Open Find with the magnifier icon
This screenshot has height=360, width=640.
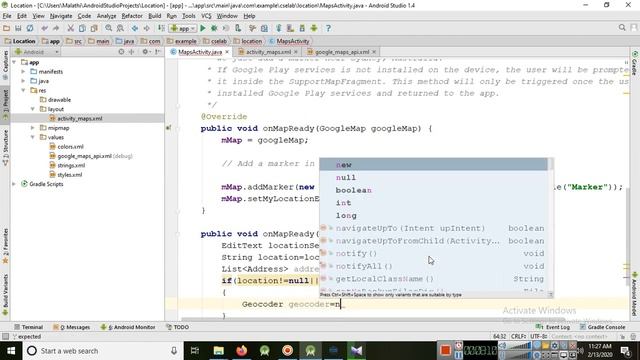[x=108, y=28]
